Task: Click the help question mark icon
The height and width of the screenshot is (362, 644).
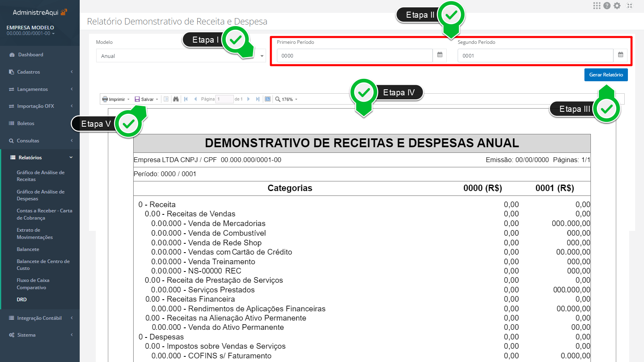Action: coord(607,6)
